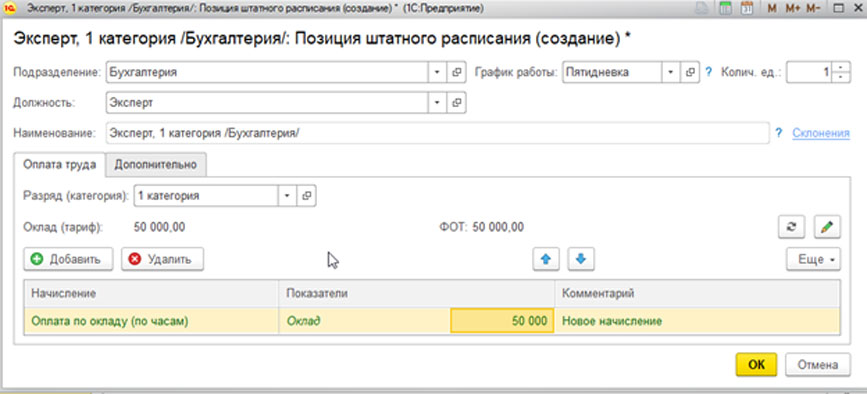The height and width of the screenshot is (394, 867).
Task: Expand the Должность dropdown list
Action: (437, 103)
